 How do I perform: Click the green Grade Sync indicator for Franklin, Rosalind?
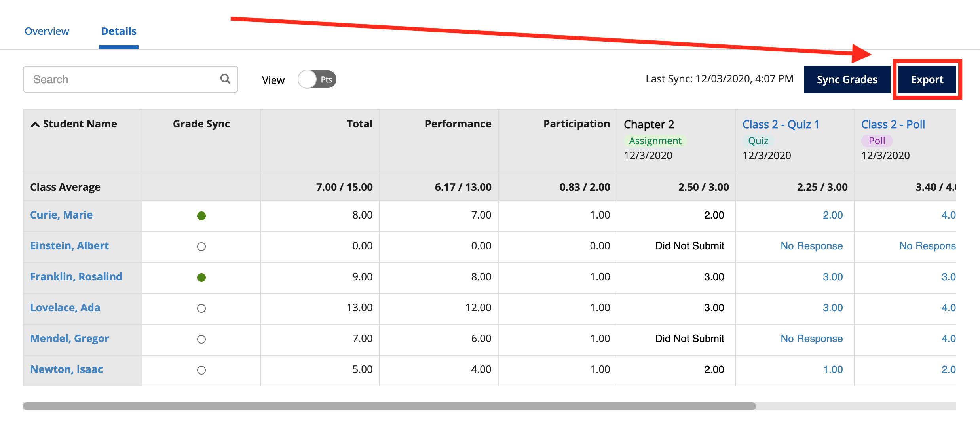pos(201,277)
